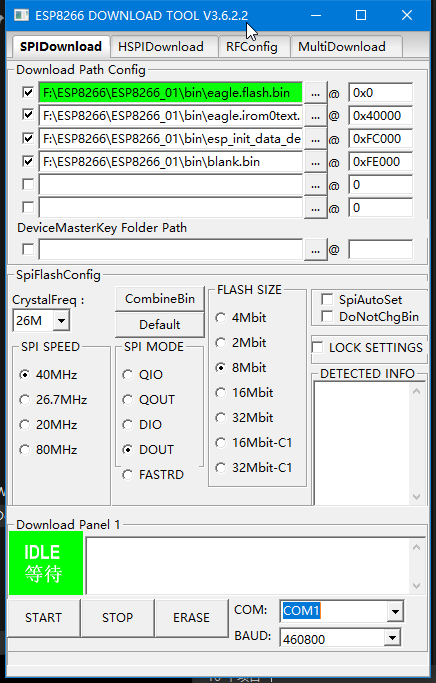
Task: Click the CombineBin button
Action: coord(160,299)
